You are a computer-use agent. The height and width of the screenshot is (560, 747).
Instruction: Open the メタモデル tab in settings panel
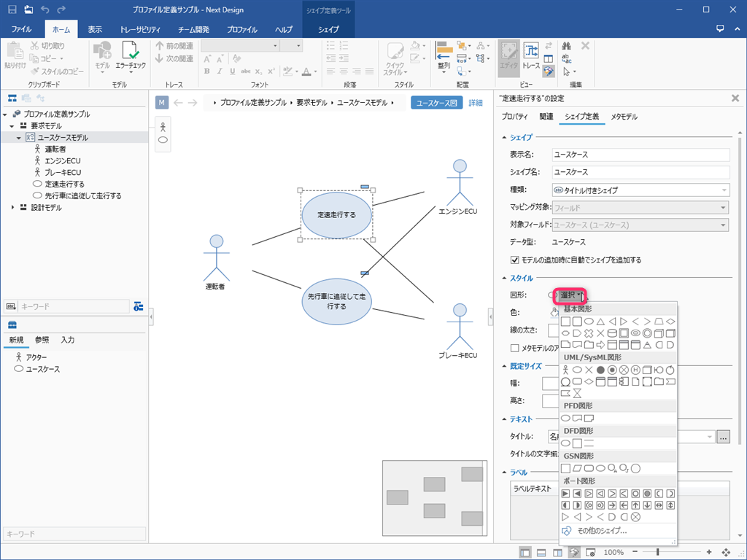click(x=624, y=117)
